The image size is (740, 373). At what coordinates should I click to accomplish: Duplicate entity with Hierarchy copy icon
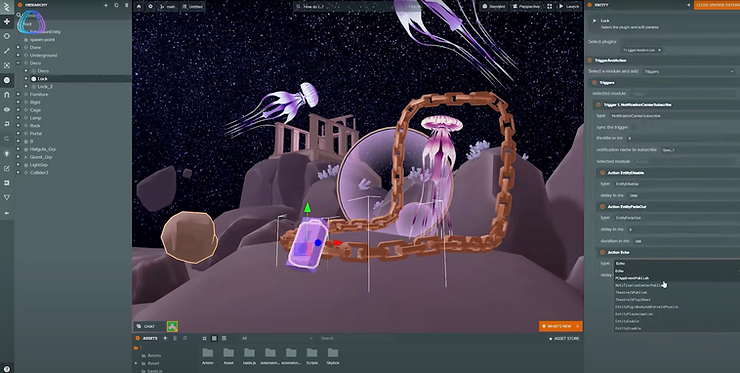pyautogui.click(x=116, y=5)
